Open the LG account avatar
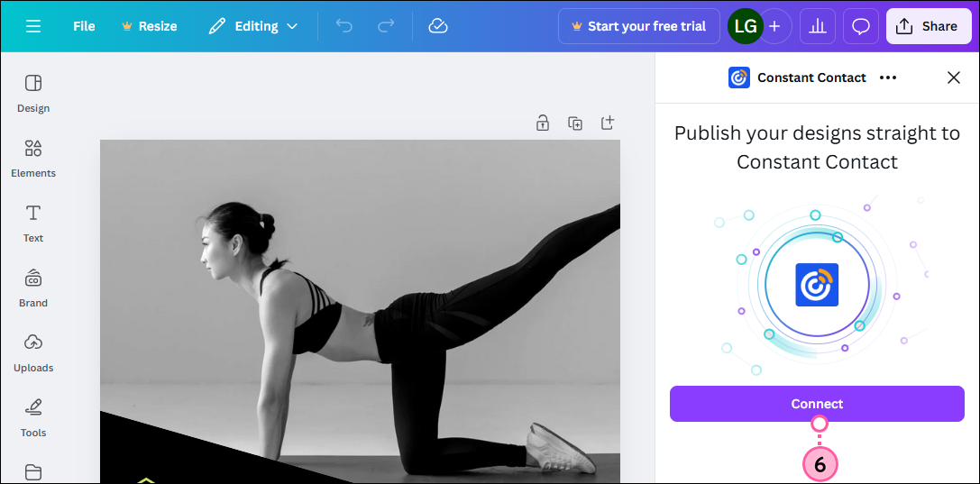Viewport: 980px width, 484px height. [x=745, y=26]
